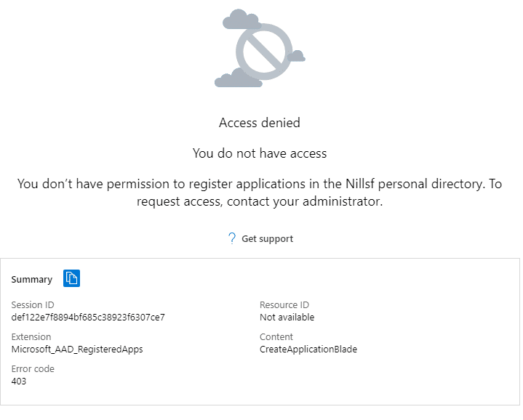Click the top cloud in the illustration
The width and height of the screenshot is (523, 420).
241,20
